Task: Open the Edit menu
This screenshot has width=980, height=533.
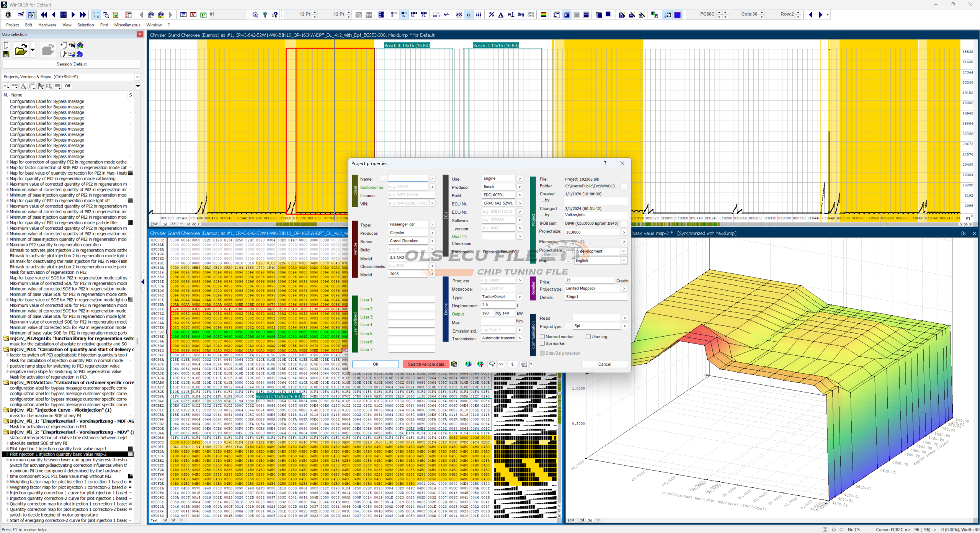Action: click(x=29, y=25)
